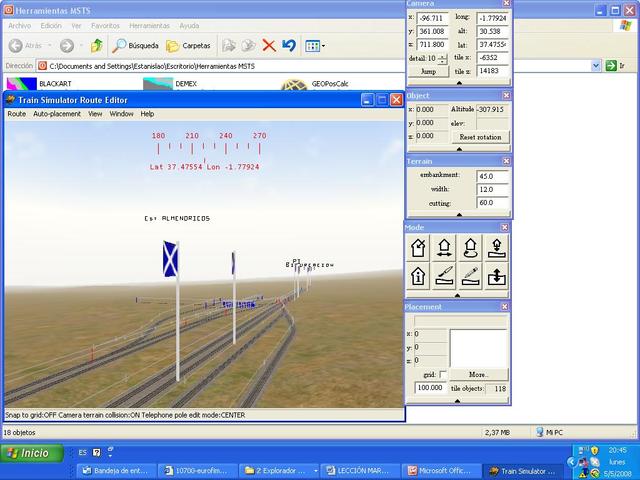Collapse the Terrain panel bottom arrow
This screenshot has height=480, width=640.
pyautogui.click(x=458, y=215)
